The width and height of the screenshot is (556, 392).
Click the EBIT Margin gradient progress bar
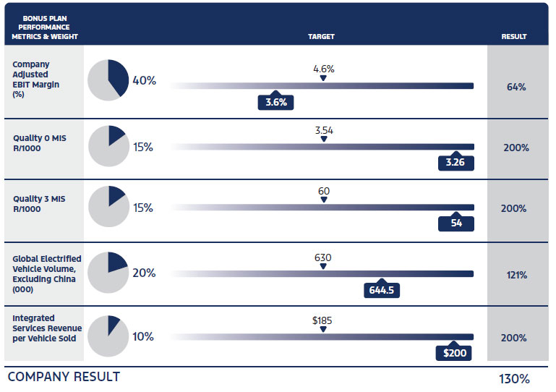[322, 86]
